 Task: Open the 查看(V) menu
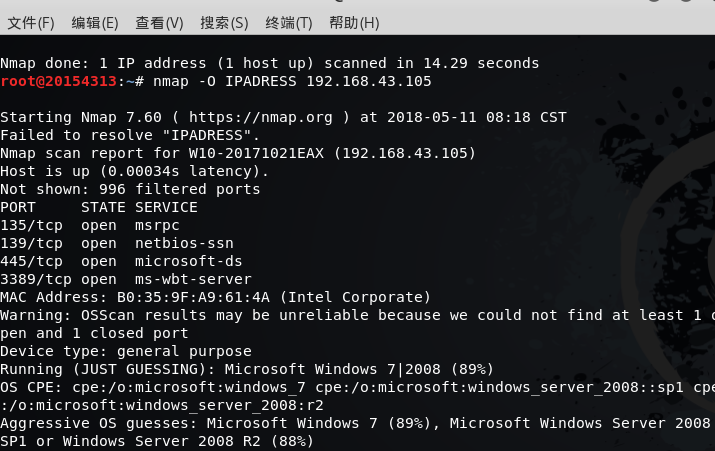(x=159, y=23)
